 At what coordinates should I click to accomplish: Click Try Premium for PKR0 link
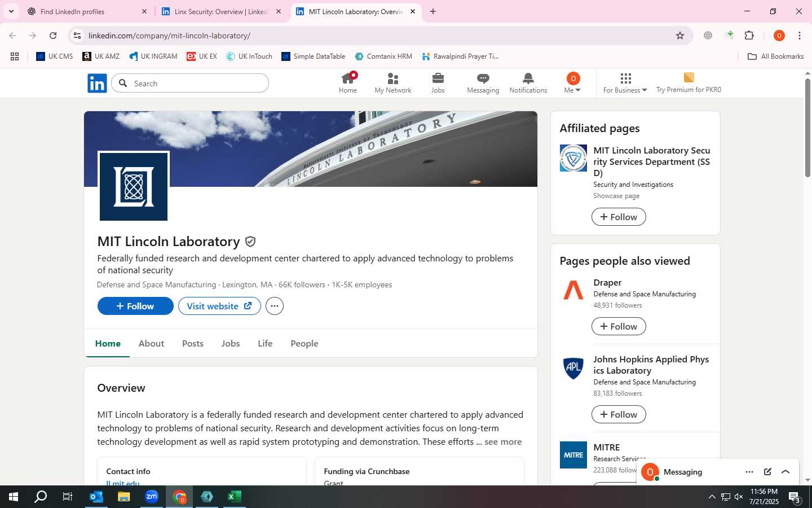coord(689,83)
